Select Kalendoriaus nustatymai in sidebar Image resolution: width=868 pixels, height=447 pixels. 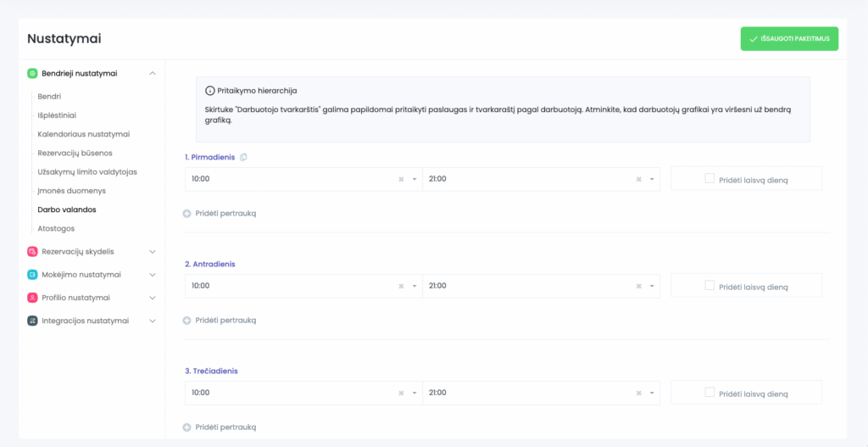[x=83, y=134]
